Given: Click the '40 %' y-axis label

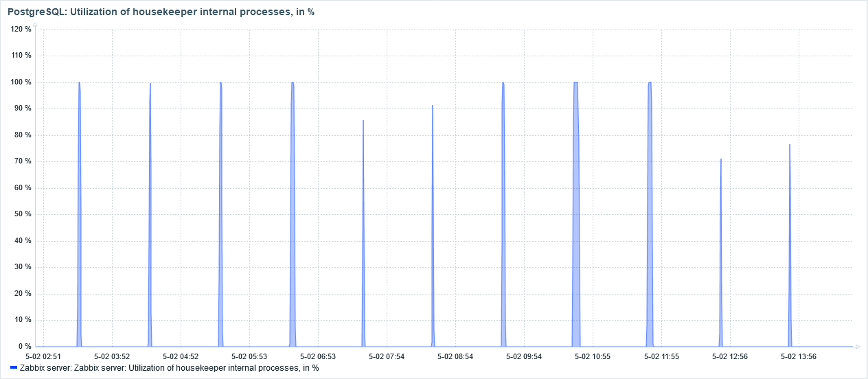Looking at the screenshot, I should 23,241.
